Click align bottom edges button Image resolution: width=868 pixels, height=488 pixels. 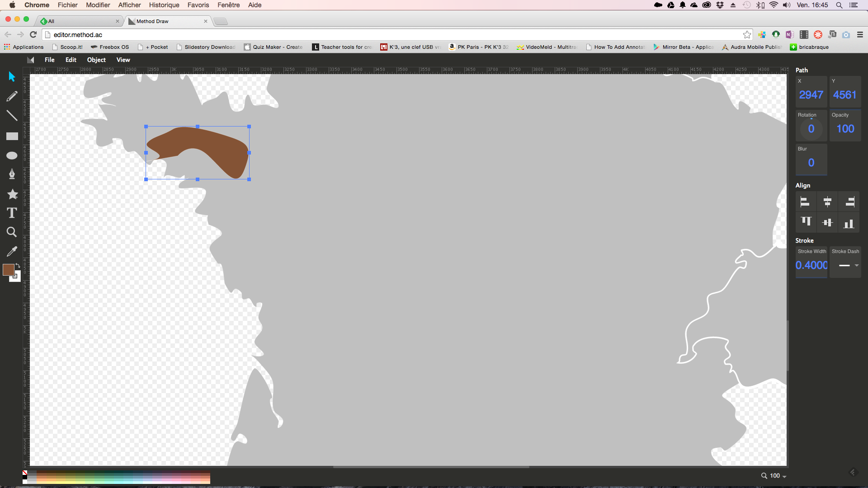click(849, 223)
